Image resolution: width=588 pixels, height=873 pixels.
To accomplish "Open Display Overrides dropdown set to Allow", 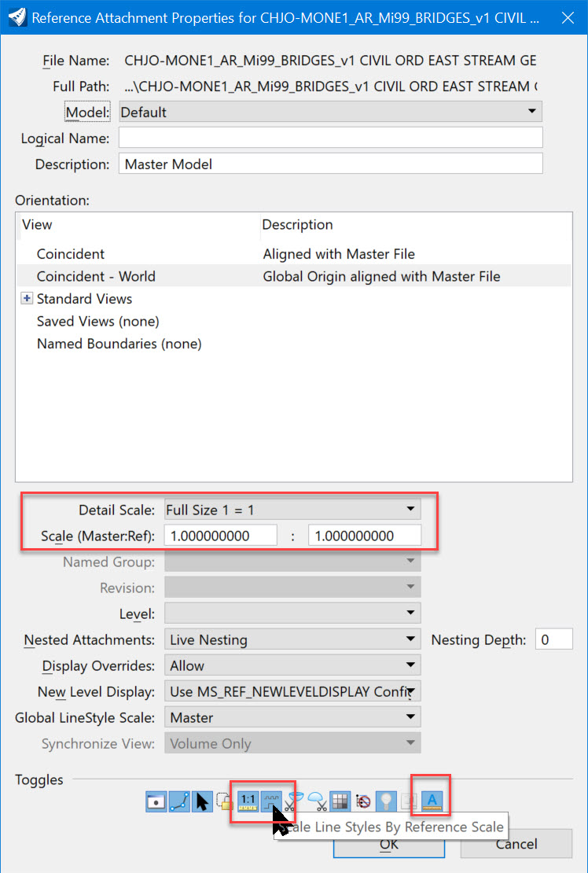I will [x=292, y=665].
